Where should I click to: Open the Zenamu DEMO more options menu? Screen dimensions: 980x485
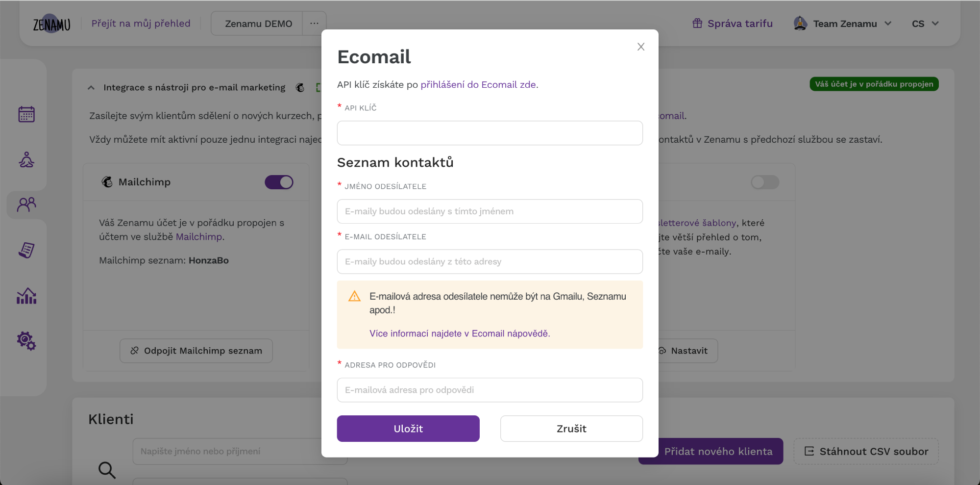pos(314,24)
